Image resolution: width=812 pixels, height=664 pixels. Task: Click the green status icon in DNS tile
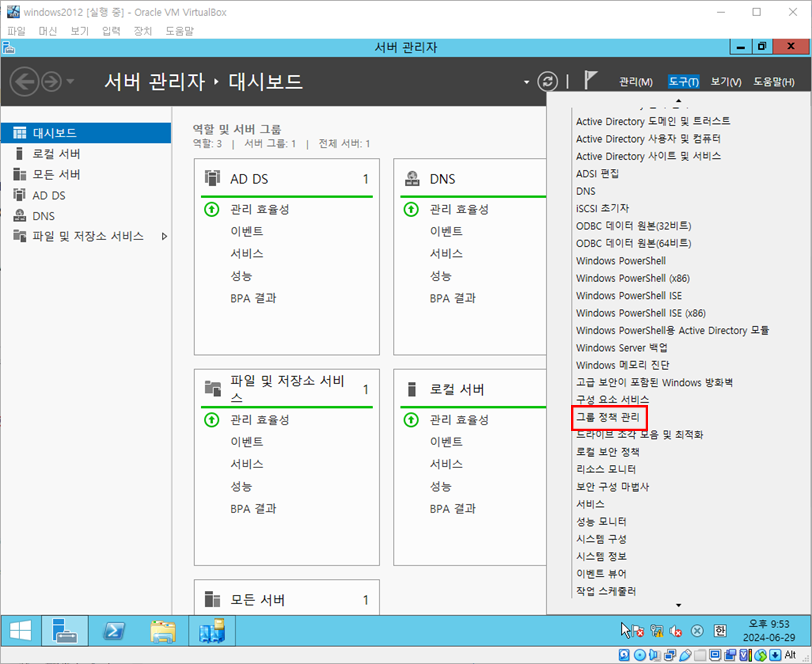411,209
